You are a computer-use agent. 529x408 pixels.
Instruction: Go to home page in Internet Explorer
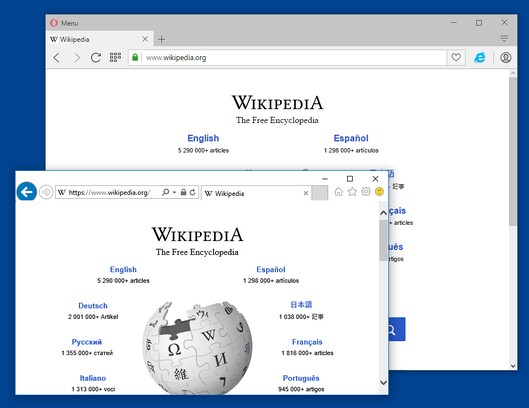coord(338,192)
